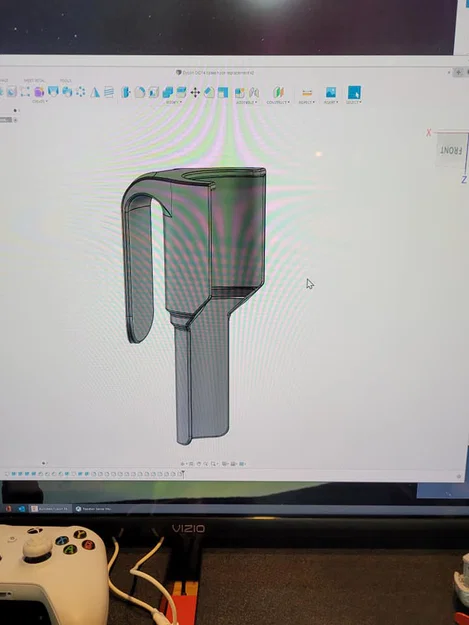Select the Extrude tool icon

click(x=53, y=91)
